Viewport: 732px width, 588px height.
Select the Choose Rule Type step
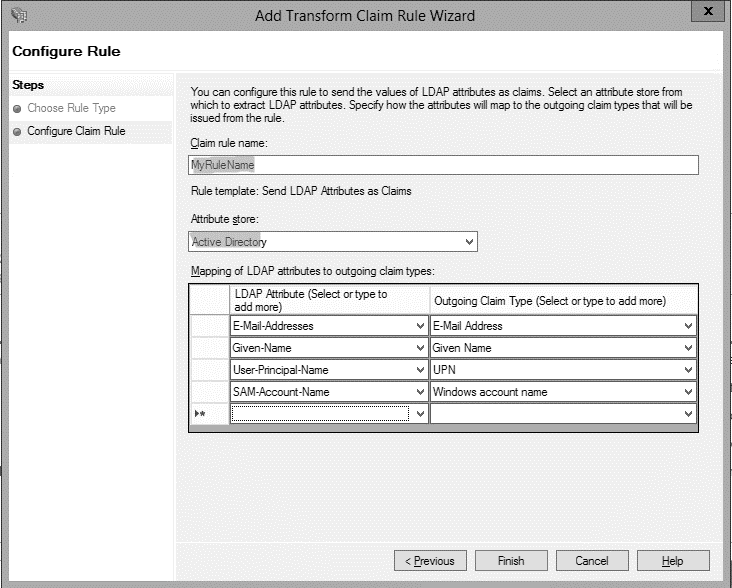point(70,108)
